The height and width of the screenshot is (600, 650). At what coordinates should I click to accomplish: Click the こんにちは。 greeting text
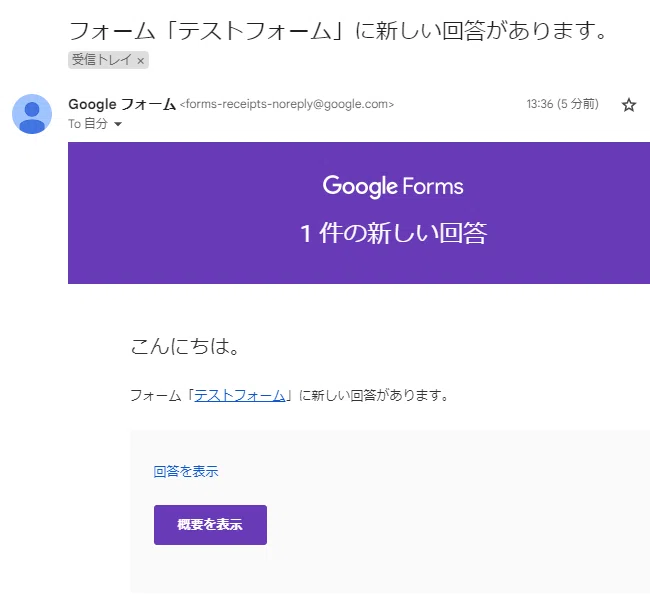pyautogui.click(x=185, y=346)
